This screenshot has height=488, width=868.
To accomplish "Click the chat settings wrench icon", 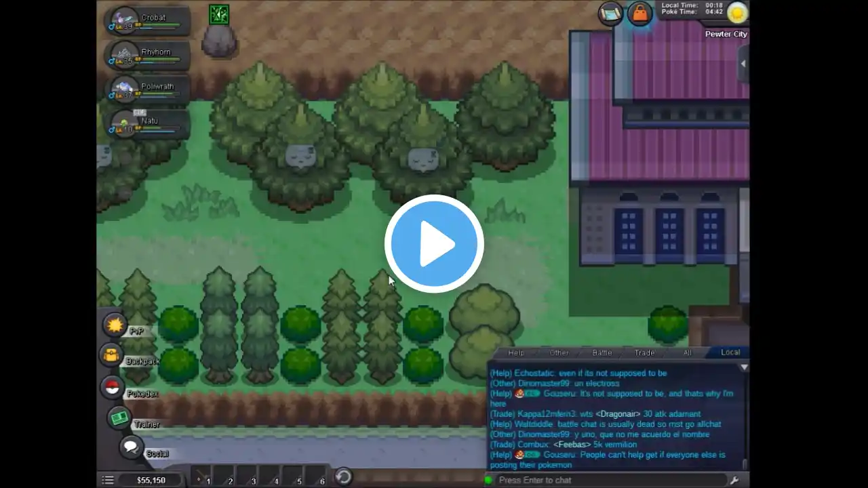I will tap(734, 480).
